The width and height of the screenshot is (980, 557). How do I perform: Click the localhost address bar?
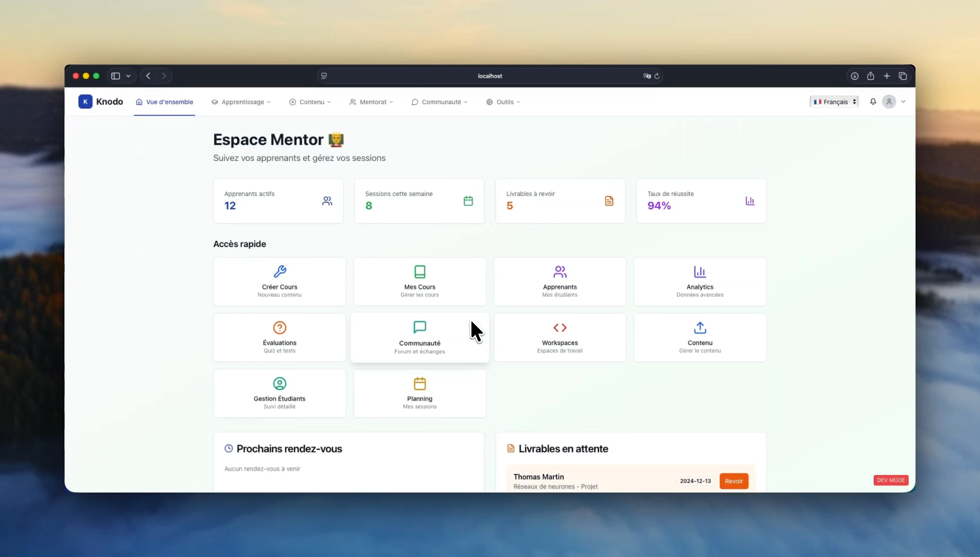point(489,76)
